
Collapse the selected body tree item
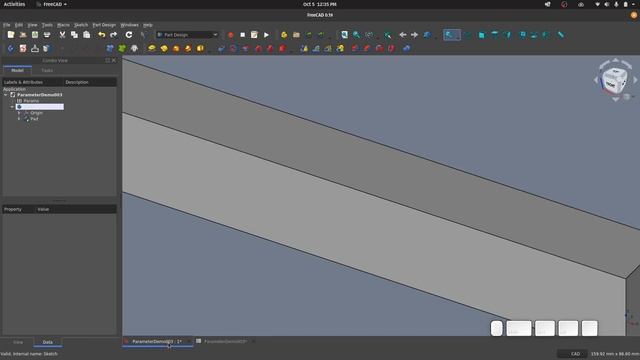point(12,107)
